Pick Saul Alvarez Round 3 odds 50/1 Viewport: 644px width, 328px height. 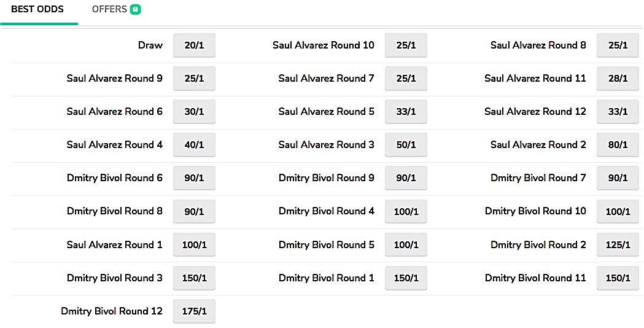point(406,145)
